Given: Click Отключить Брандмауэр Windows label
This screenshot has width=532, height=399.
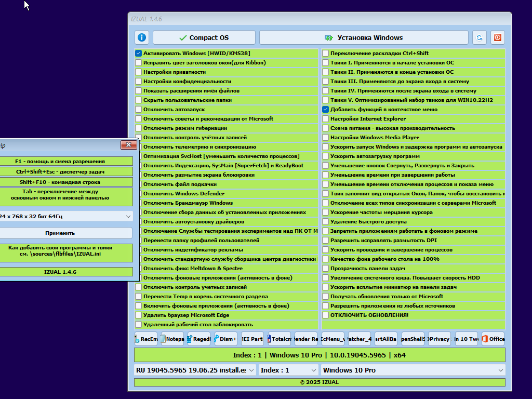Looking at the screenshot, I should pyautogui.click(x=188, y=203).
